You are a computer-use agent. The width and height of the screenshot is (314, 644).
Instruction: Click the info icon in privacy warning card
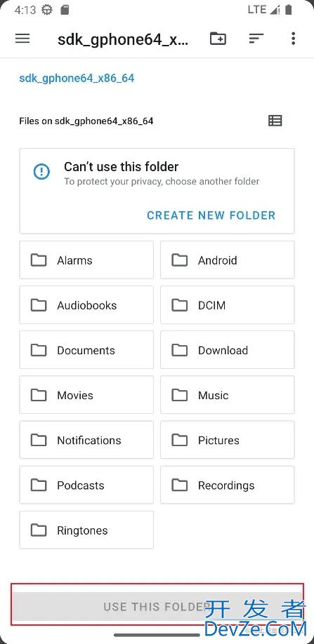[x=41, y=171]
